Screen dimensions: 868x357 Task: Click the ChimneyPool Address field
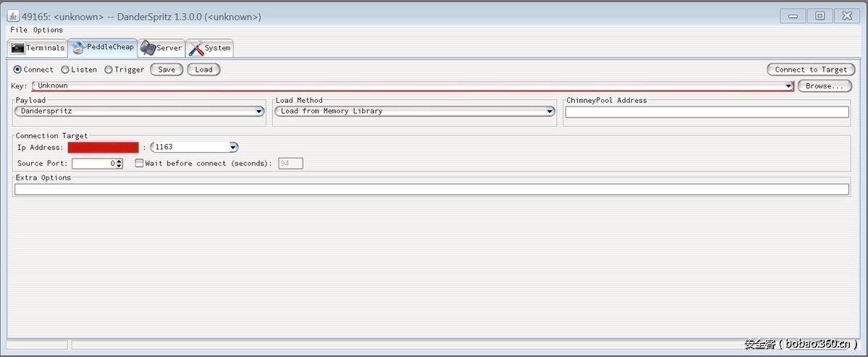[x=707, y=112]
